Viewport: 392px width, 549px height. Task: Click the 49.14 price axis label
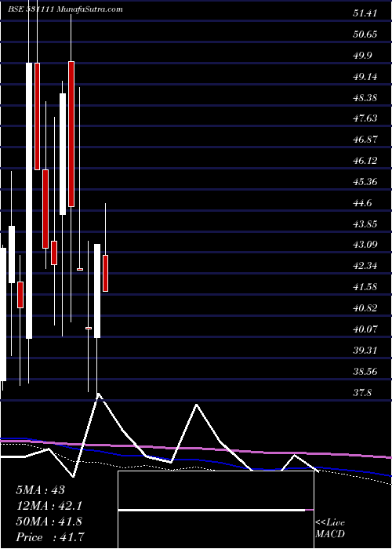tap(365, 77)
